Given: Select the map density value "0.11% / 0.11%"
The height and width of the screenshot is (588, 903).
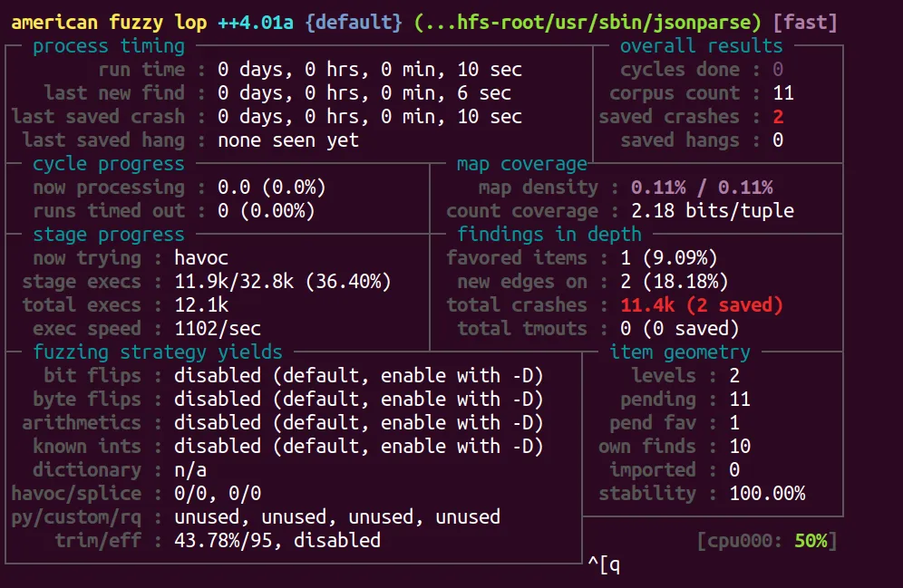Looking at the screenshot, I should (702, 188).
